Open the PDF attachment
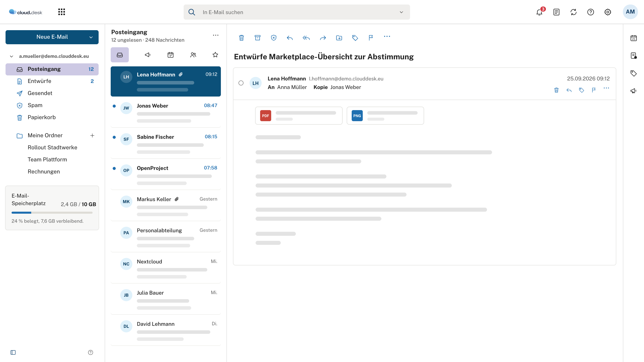Image resolution: width=644 pixels, height=362 pixels. (299, 116)
